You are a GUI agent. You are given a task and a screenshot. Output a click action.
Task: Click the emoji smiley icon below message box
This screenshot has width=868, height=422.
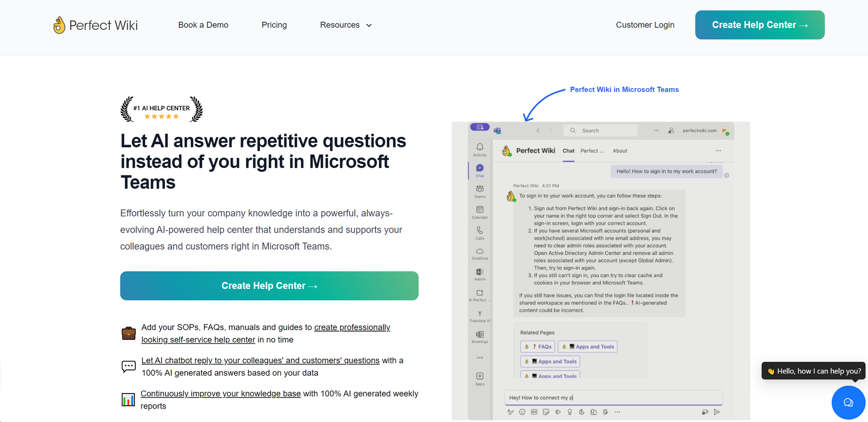522,412
